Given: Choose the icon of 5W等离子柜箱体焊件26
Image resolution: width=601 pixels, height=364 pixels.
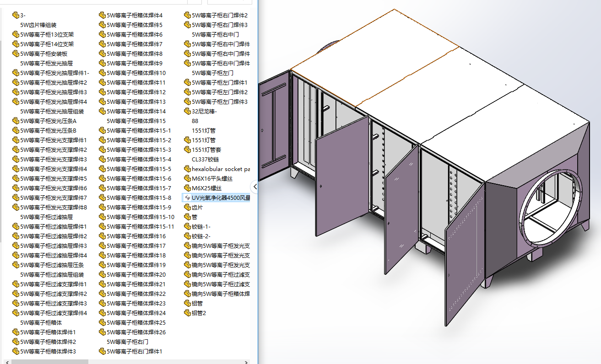Looking at the screenshot, I should coord(102,332).
